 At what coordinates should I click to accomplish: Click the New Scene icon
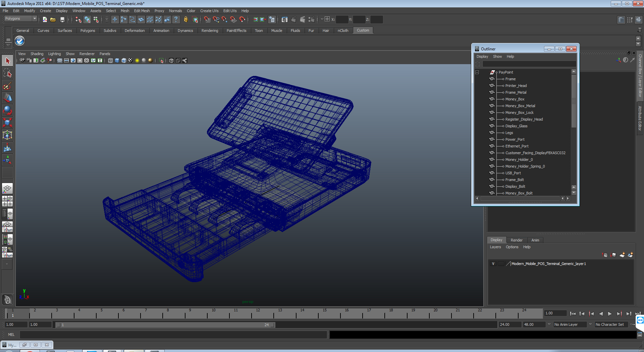click(45, 19)
